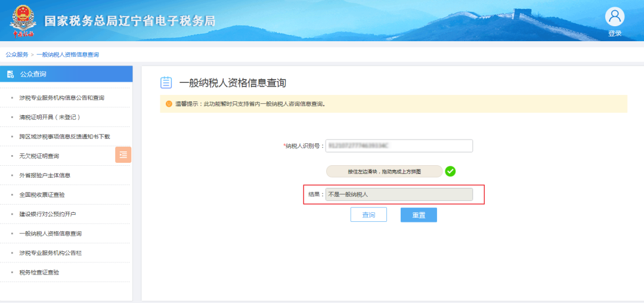Click the login user avatar icon
The height and width of the screenshot is (303, 644).
pos(614,17)
